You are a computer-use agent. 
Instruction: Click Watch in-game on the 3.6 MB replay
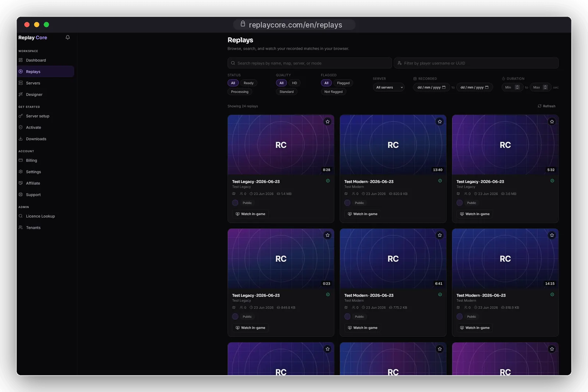point(474,214)
